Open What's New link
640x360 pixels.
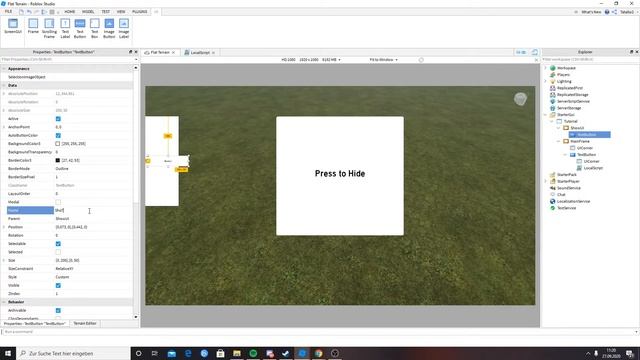(x=591, y=12)
